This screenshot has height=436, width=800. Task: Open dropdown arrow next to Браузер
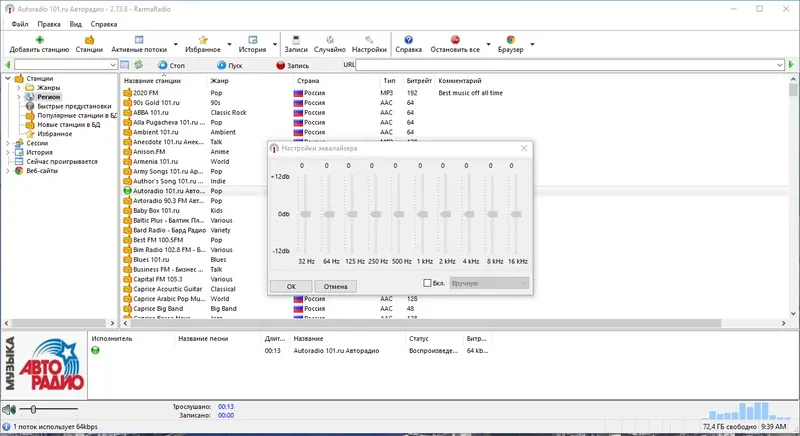pyautogui.click(x=532, y=44)
